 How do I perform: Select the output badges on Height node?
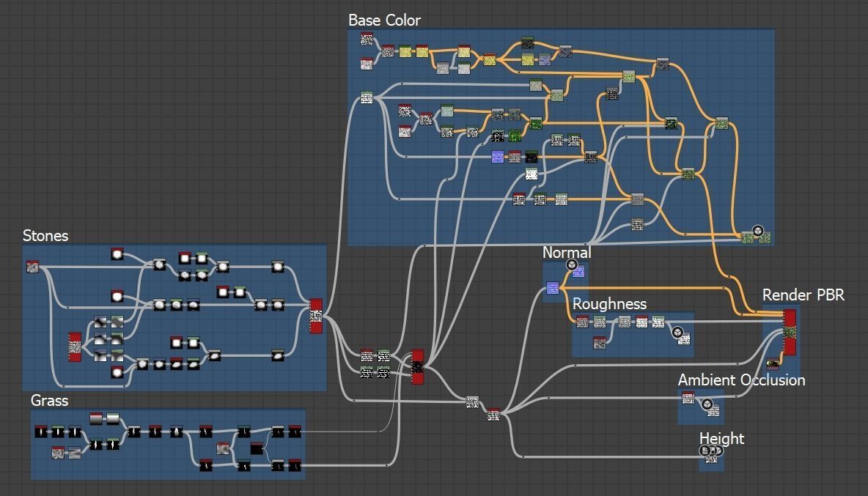point(711,451)
